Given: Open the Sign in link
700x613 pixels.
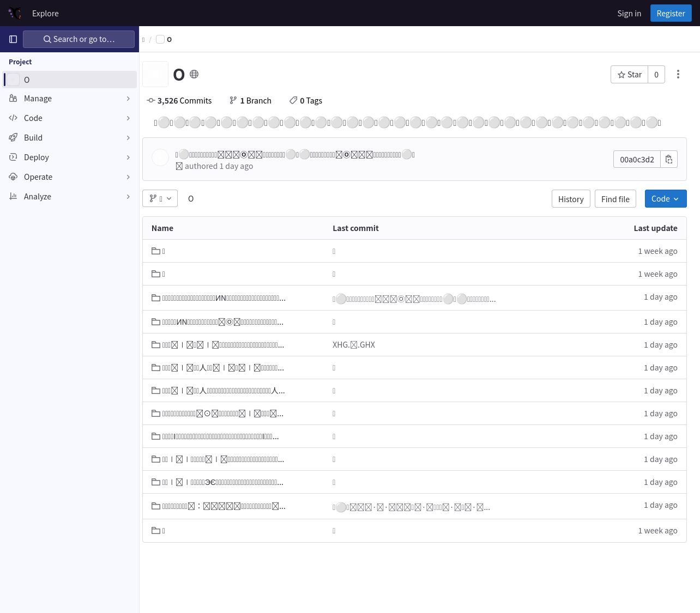Looking at the screenshot, I should (629, 13).
